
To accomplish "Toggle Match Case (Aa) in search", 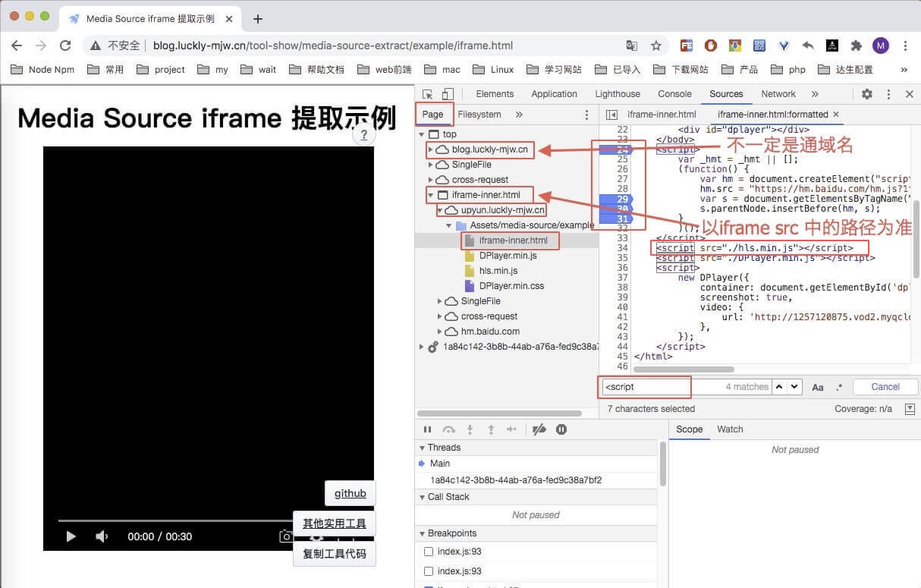I will click(x=818, y=387).
